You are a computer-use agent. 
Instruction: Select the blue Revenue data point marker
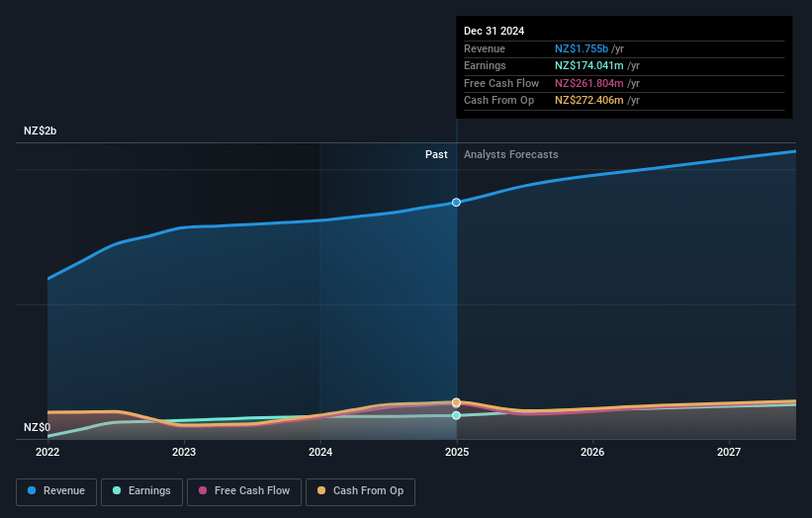[x=456, y=203]
